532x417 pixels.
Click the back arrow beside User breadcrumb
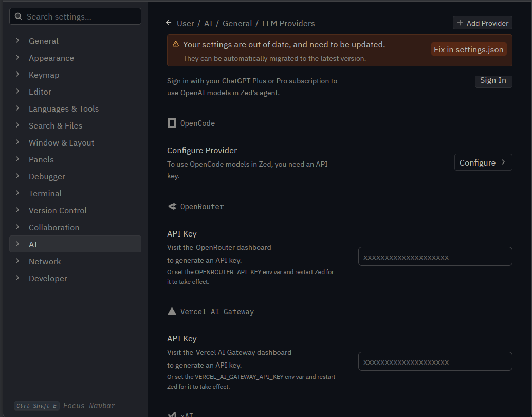point(169,23)
